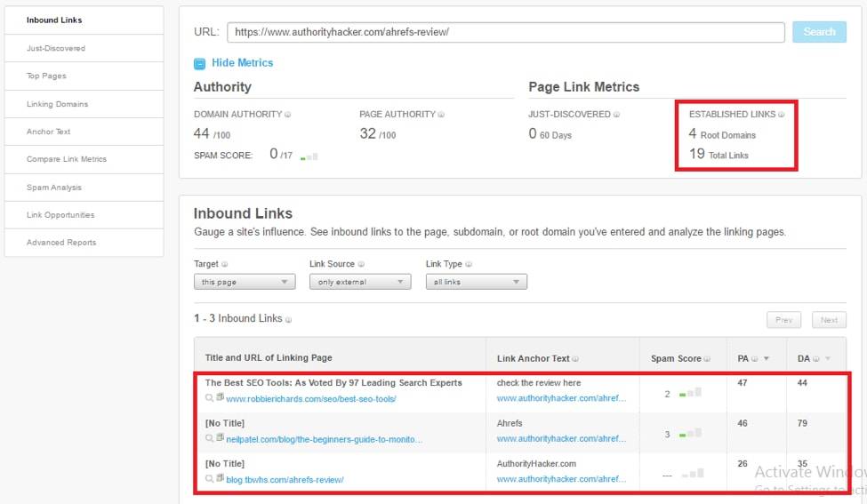
Task: Sort by DA column arrow
Action: tap(828, 358)
